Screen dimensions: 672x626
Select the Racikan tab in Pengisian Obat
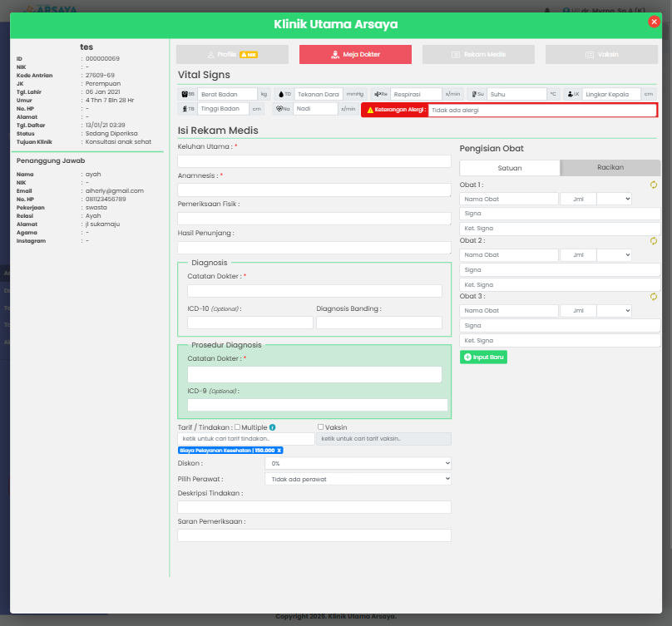point(610,168)
